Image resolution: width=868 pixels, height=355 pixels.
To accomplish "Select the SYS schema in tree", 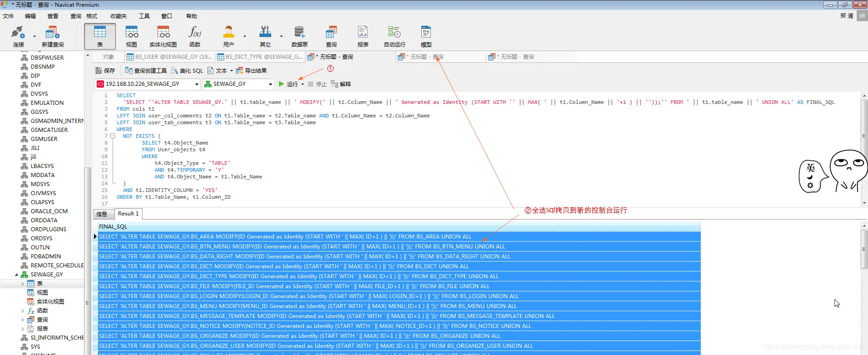I will click(35, 346).
